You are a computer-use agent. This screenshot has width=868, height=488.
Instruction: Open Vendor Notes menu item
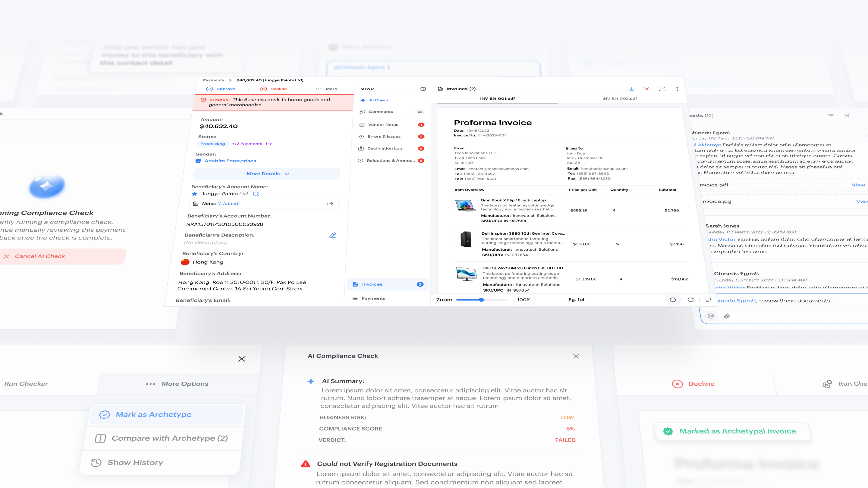pyautogui.click(x=391, y=125)
